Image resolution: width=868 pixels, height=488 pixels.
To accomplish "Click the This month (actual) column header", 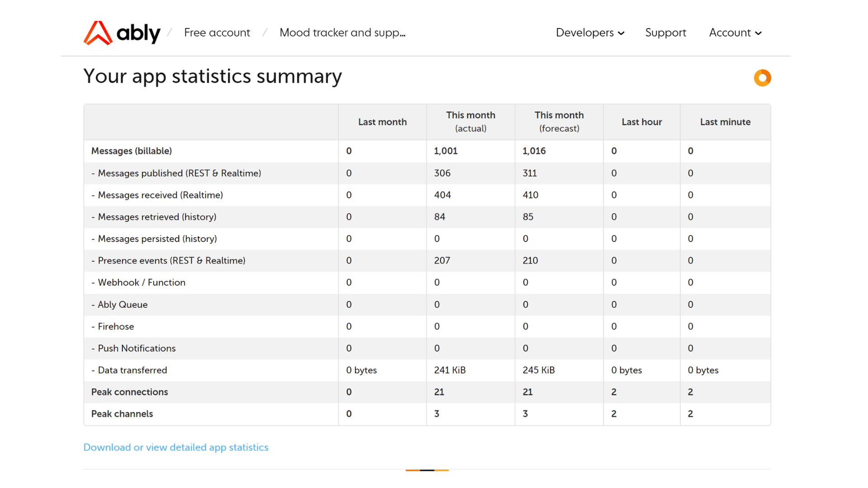I will coord(471,122).
